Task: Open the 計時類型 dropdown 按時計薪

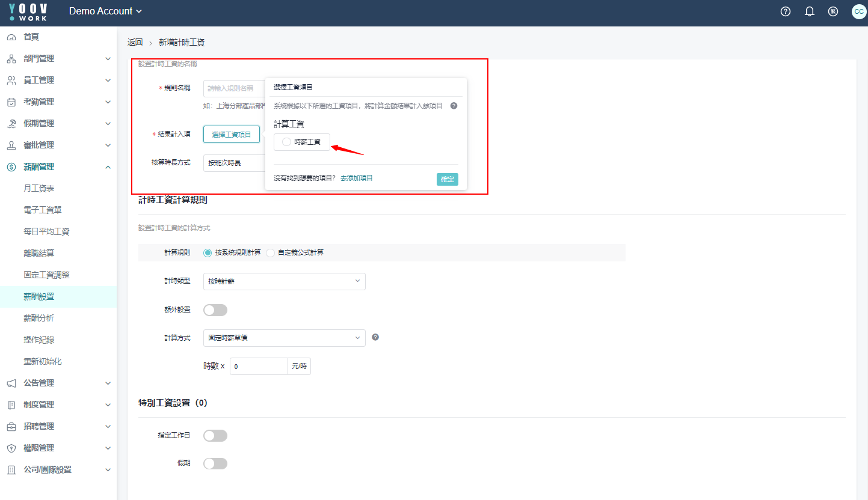Action: pyautogui.click(x=284, y=281)
